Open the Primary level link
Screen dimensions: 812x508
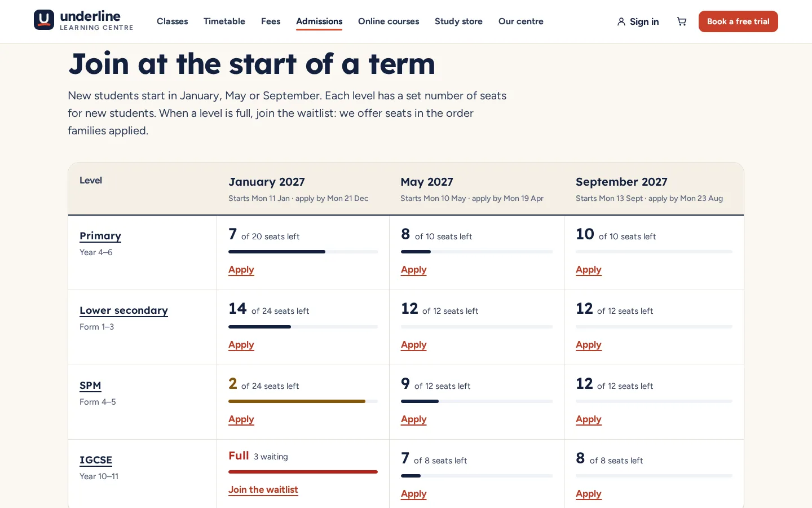(100, 236)
